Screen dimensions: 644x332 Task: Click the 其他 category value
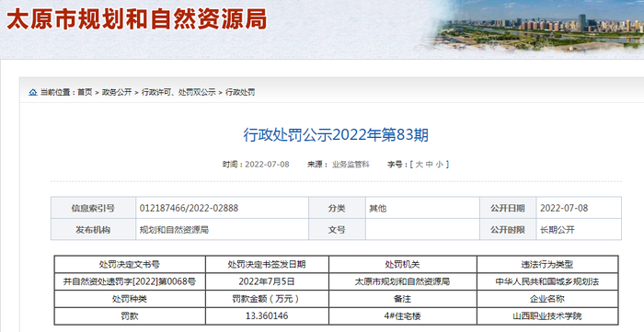point(377,209)
